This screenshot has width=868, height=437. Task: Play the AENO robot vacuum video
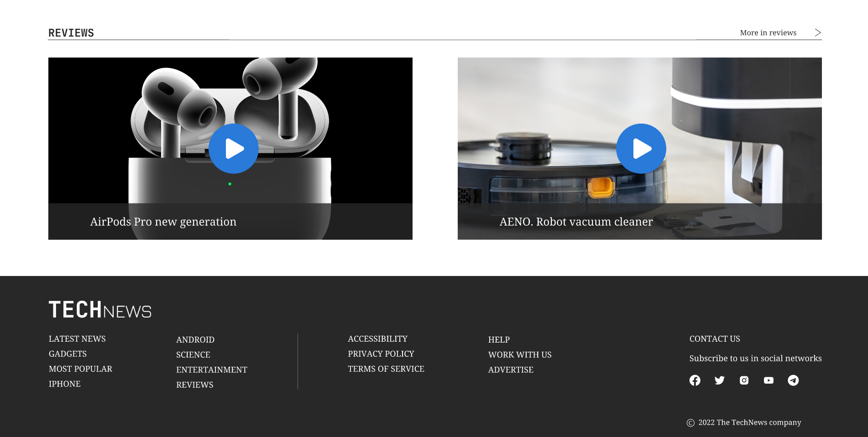pyautogui.click(x=641, y=149)
